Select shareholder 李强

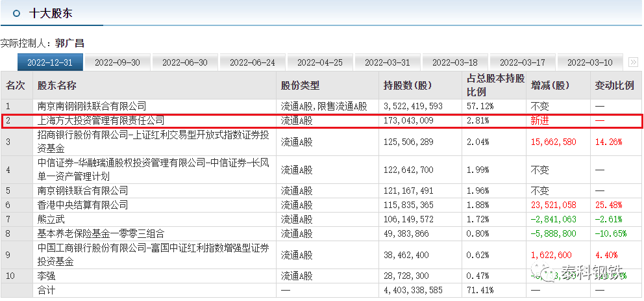coord(46,276)
